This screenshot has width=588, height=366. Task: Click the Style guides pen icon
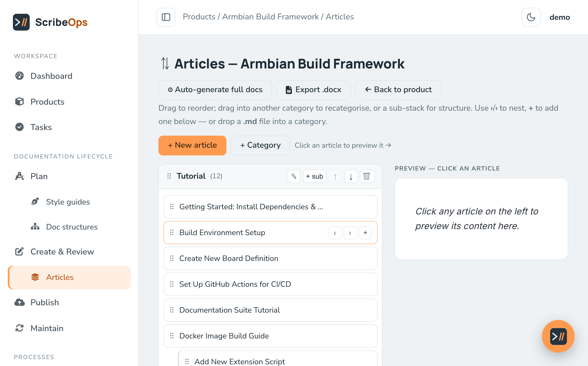(x=35, y=201)
